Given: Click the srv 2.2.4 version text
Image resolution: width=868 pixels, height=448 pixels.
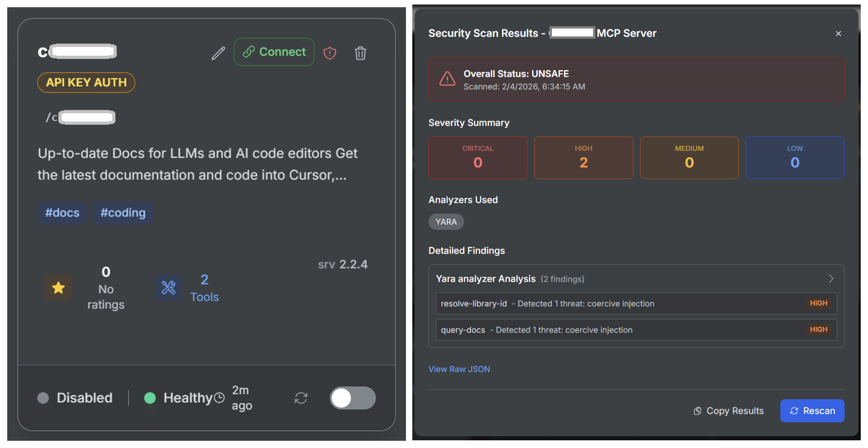Looking at the screenshot, I should 343,264.
